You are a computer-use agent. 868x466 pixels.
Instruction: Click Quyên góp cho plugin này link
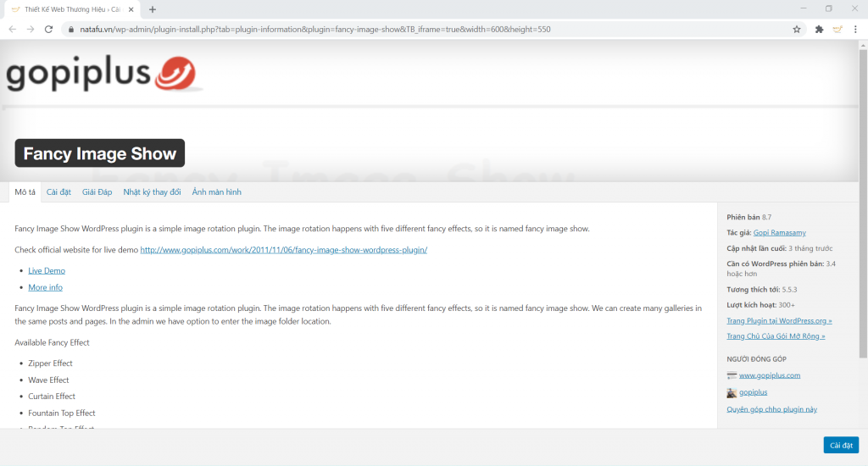point(771,409)
